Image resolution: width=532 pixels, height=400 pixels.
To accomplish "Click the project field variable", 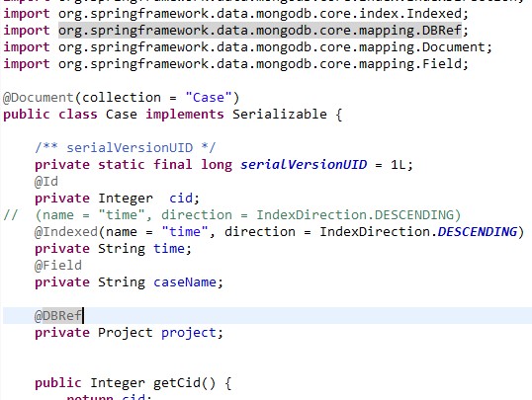I will pyautogui.click(x=188, y=333).
